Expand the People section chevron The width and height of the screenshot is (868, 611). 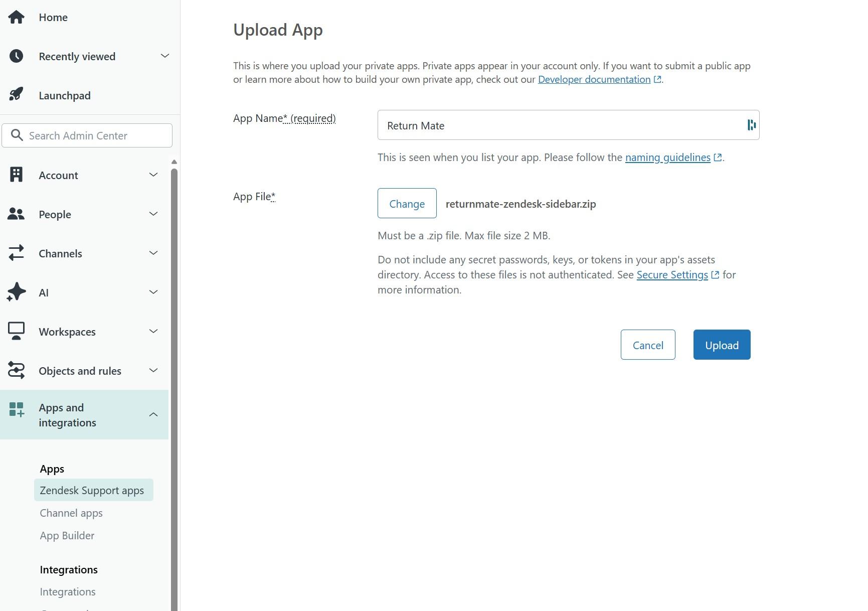[x=153, y=214]
